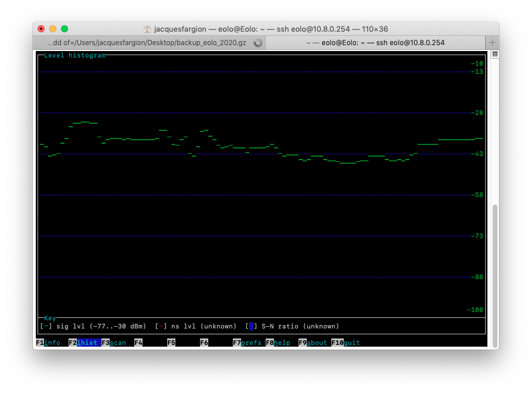Select the eolo@Eolo ssh 10.8.0.254 tab
Image resolution: width=532 pixels, height=393 pixels.
375,43
